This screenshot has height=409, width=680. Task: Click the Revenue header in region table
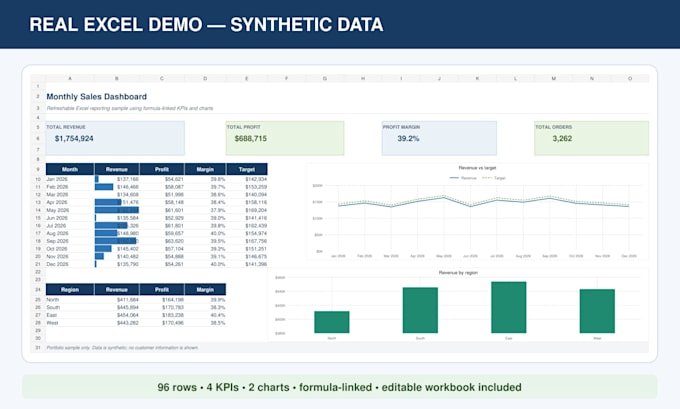(117, 289)
